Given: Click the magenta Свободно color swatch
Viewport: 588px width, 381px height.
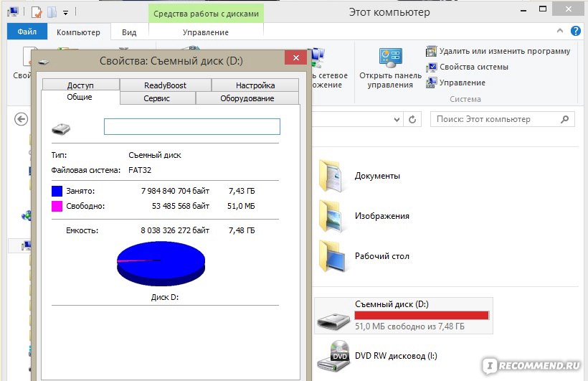Looking at the screenshot, I should [x=57, y=206].
